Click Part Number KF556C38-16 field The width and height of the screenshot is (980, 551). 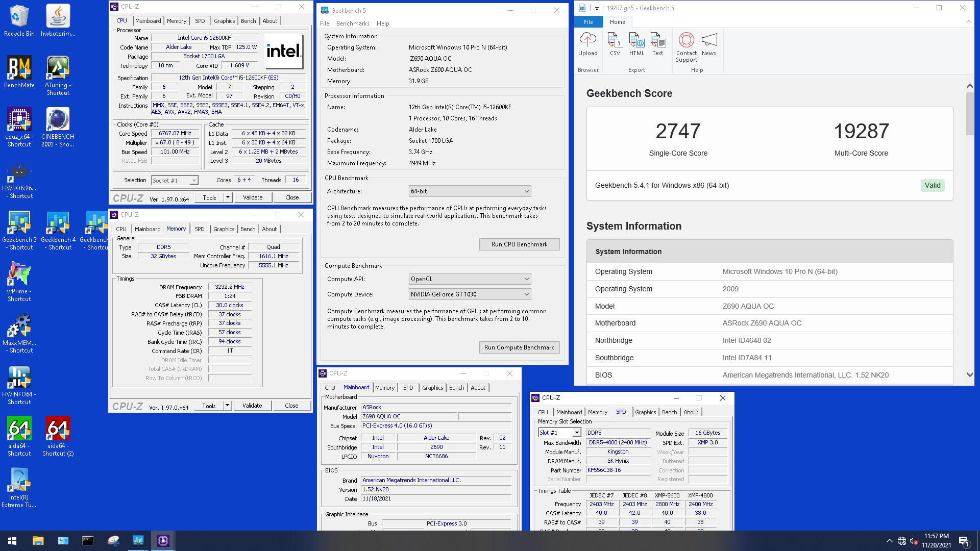618,470
